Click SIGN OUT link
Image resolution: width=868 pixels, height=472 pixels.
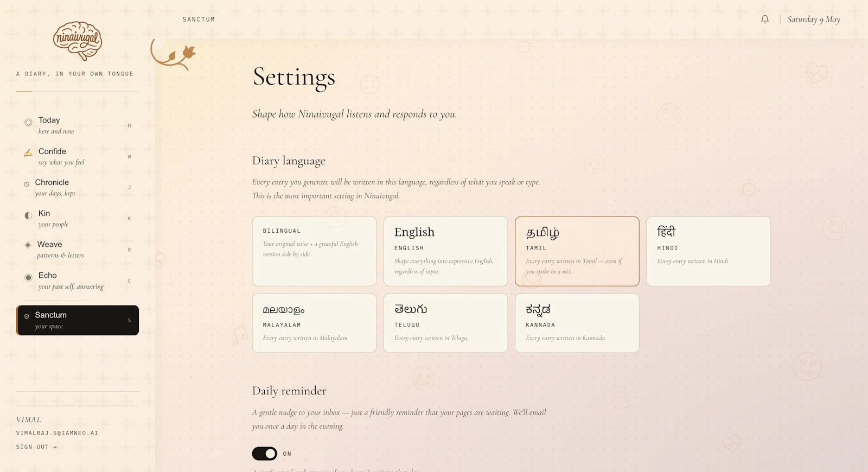pyautogui.click(x=36, y=447)
